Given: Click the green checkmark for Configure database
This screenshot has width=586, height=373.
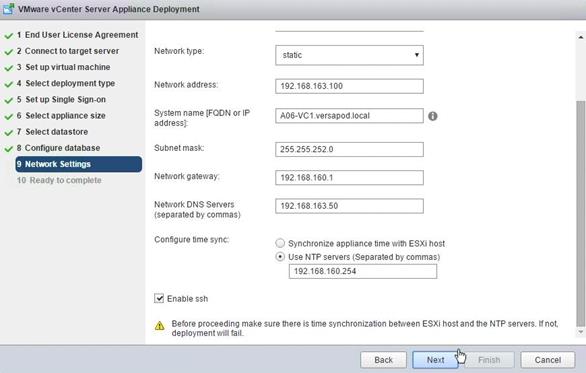Looking at the screenshot, I should (9, 149).
